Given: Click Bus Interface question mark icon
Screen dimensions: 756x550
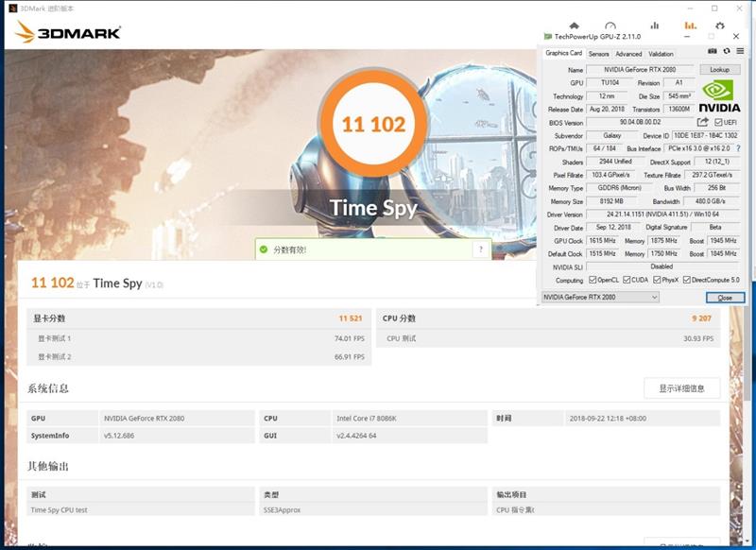Looking at the screenshot, I should pyautogui.click(x=738, y=148).
